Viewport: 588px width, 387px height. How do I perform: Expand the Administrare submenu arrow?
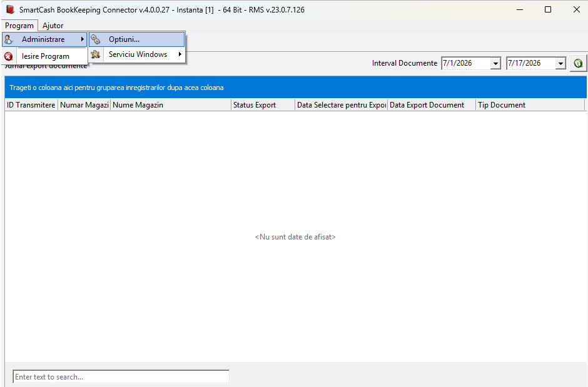82,39
